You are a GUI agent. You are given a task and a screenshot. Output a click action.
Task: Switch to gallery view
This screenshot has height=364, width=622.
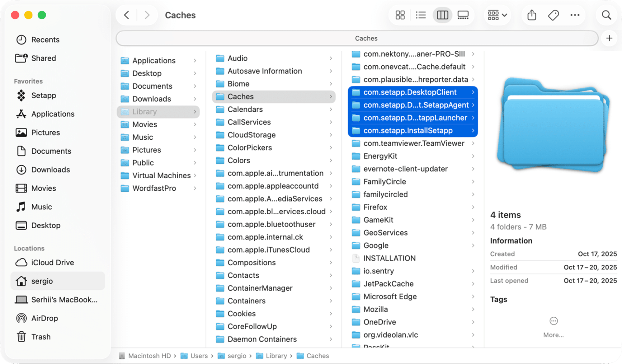pyautogui.click(x=463, y=15)
